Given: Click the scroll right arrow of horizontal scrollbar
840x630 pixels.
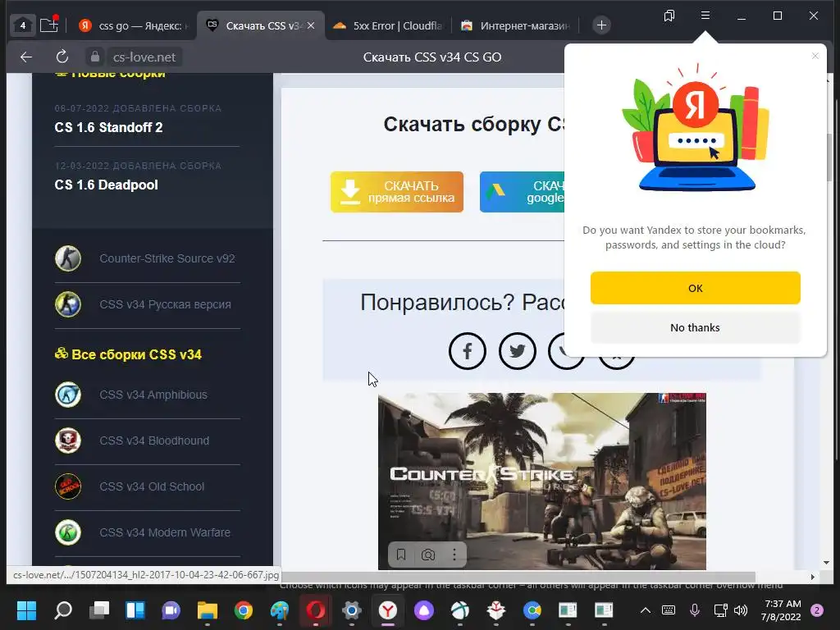Looking at the screenshot, I should 813,577.
